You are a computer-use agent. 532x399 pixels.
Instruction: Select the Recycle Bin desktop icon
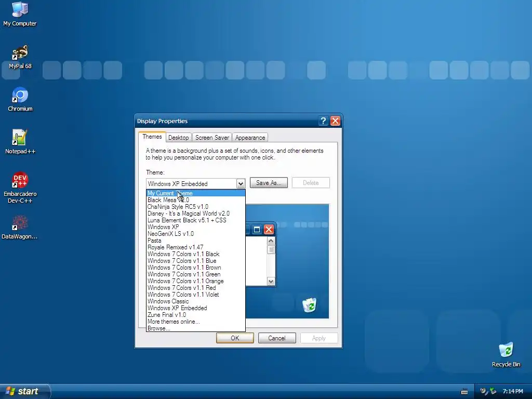coord(506,355)
